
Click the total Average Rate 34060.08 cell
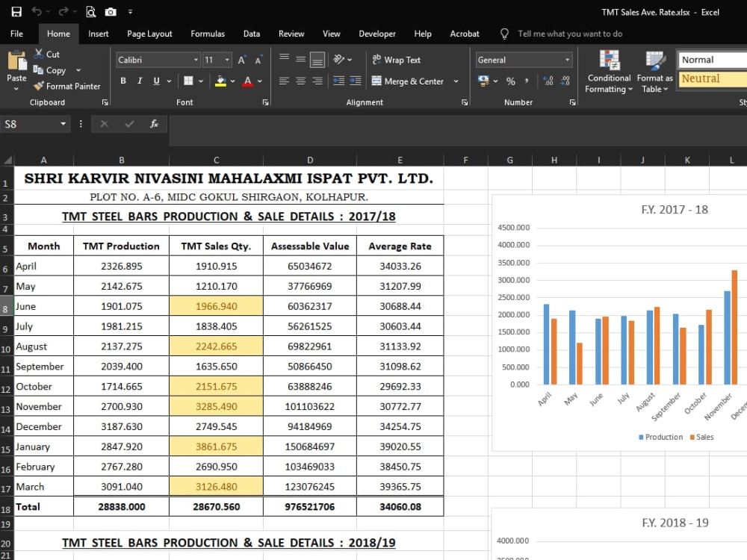400,507
